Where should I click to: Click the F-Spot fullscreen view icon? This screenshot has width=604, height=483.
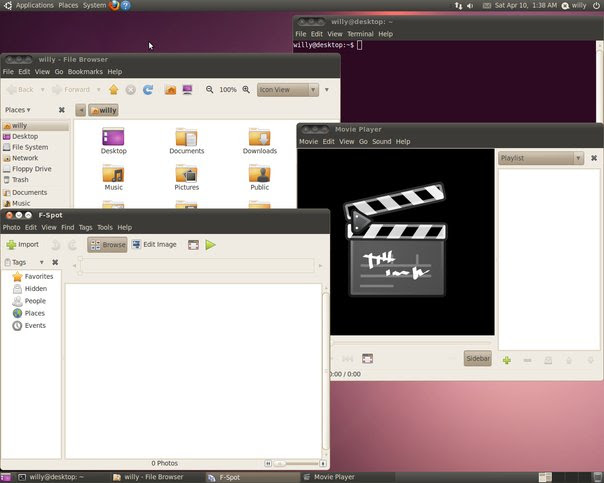point(193,245)
